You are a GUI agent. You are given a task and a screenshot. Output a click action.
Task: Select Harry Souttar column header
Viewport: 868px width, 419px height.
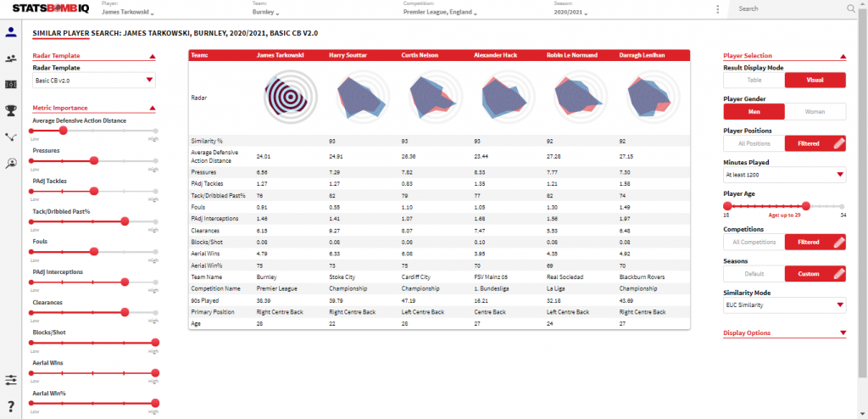[347, 55]
